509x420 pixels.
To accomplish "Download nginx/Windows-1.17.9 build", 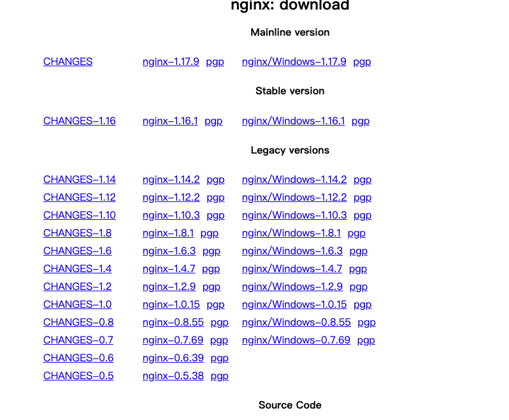I will (x=294, y=61).
